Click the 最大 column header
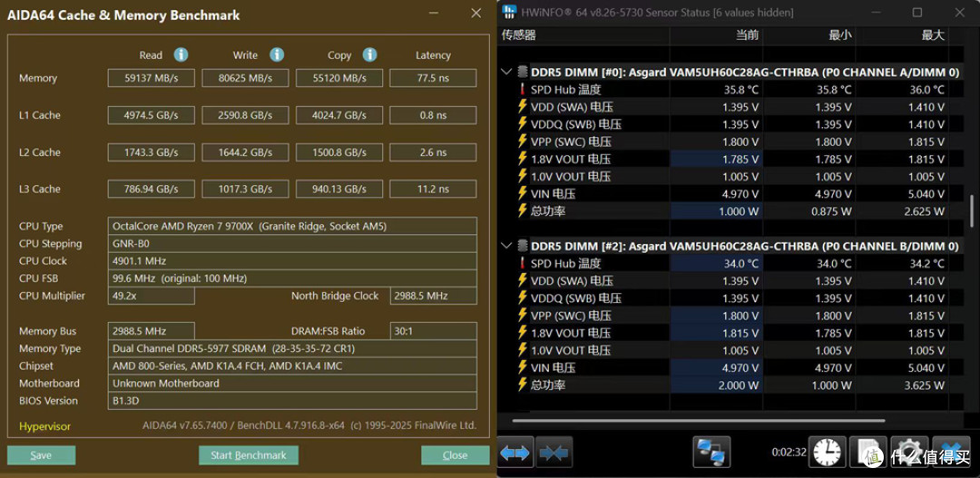The height and width of the screenshot is (478, 980). tap(933, 35)
